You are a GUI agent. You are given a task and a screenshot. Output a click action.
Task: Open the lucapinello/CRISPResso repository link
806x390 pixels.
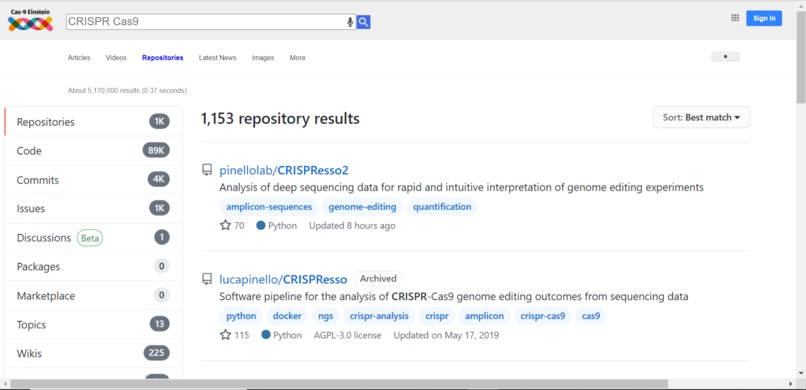coord(283,279)
